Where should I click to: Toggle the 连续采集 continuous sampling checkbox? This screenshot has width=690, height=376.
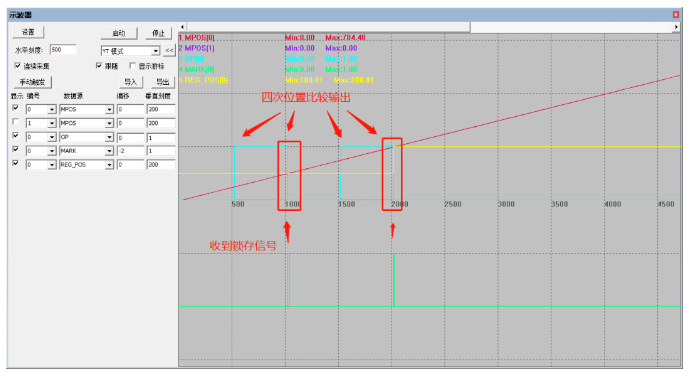click(x=18, y=66)
